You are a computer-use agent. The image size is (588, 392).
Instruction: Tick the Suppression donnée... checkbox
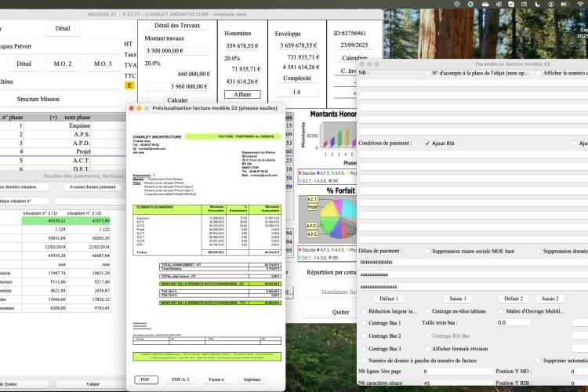[539, 251]
